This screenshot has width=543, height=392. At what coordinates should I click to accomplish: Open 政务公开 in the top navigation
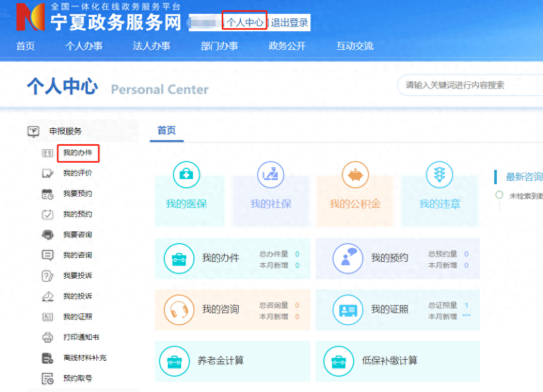287,46
